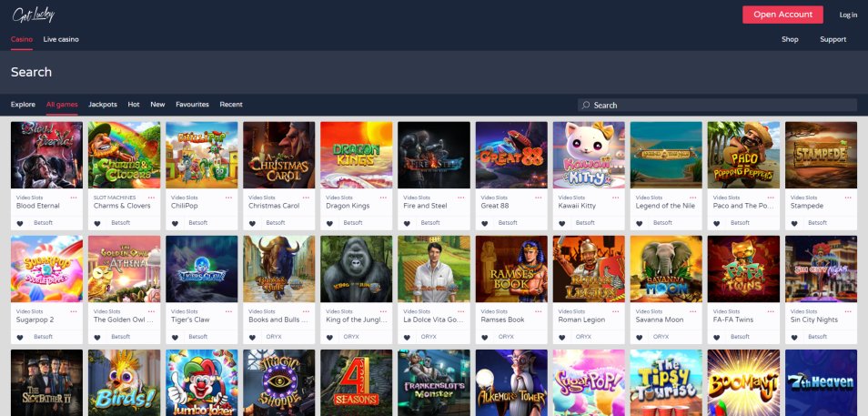Open the Recent tab

coord(231,104)
